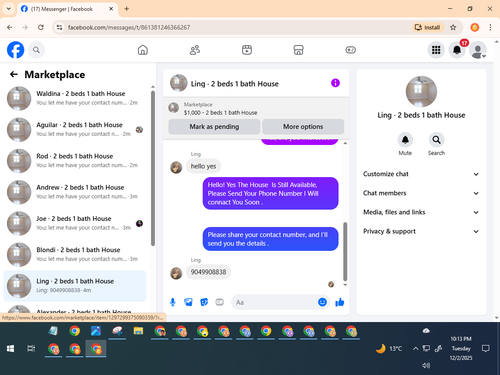Open Andrew conversation
Screen dimensions: 500x375
(75, 192)
